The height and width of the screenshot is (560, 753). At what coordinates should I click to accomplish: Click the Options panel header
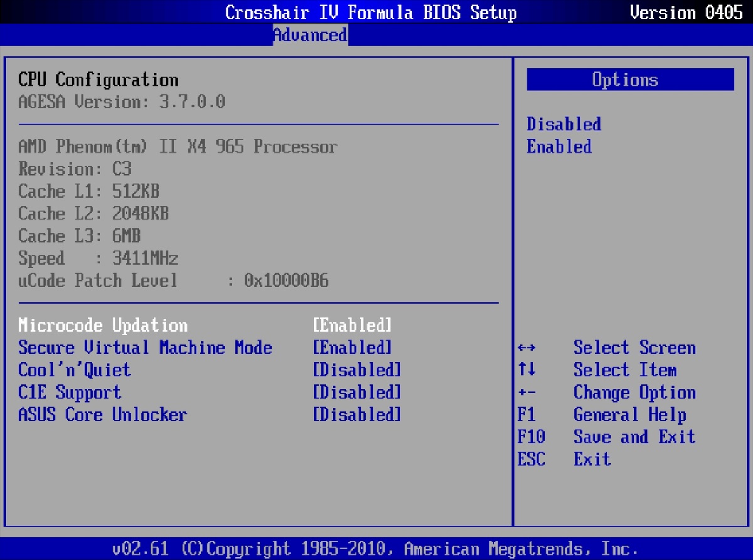[630, 80]
